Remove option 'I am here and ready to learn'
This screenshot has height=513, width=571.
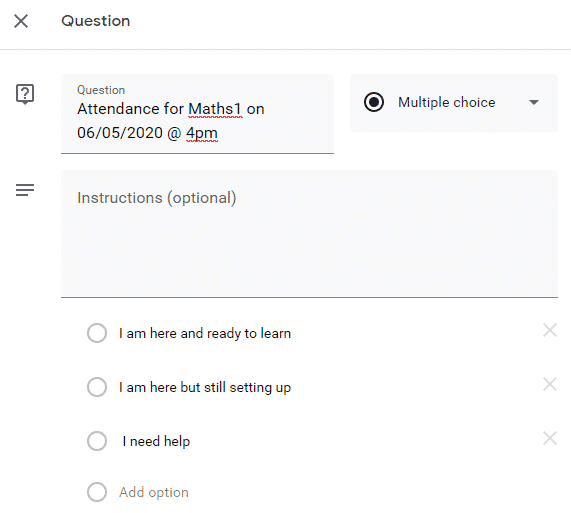coord(550,331)
